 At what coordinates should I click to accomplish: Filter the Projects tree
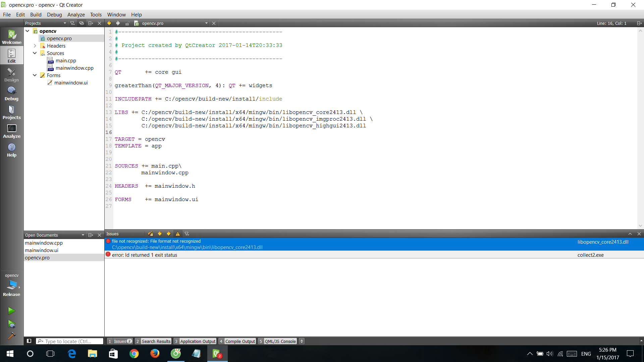[72, 23]
